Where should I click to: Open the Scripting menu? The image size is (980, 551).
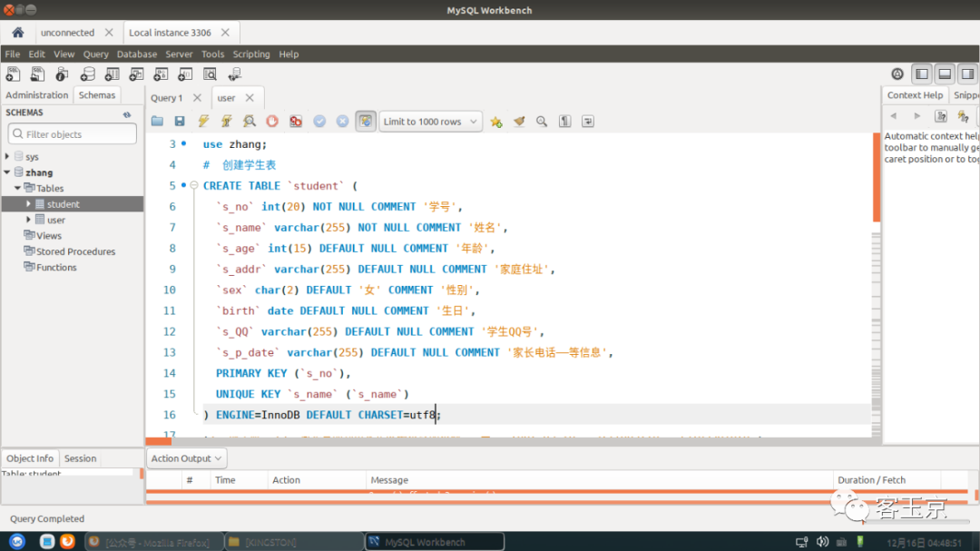(x=251, y=54)
